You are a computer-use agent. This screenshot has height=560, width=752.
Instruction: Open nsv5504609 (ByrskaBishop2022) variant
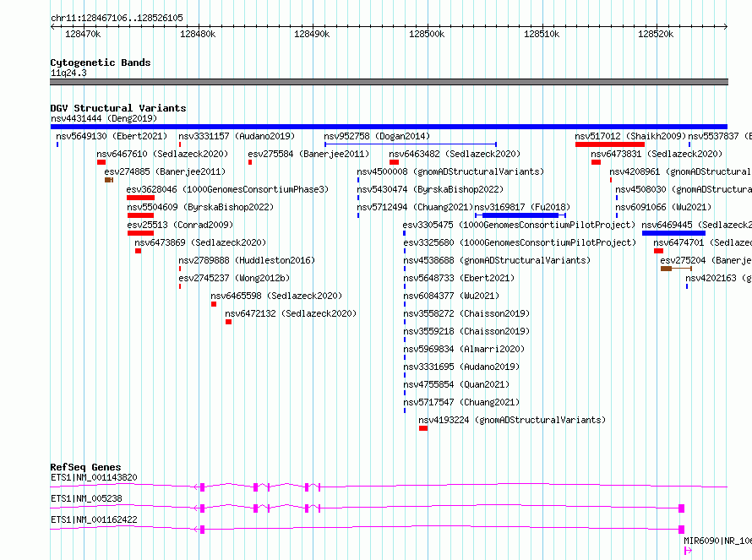click(200, 207)
